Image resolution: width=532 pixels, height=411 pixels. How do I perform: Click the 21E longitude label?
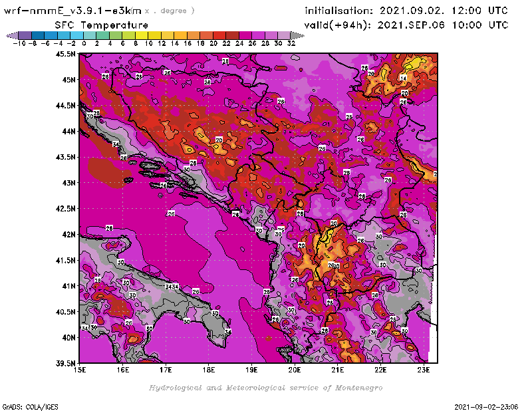[x=338, y=370]
